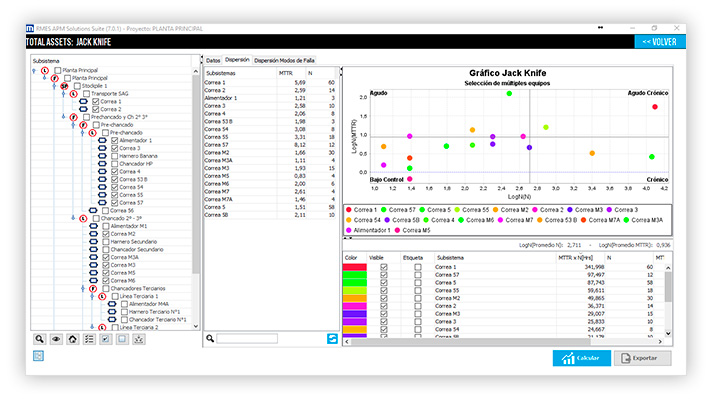Click the eye icon below the subsystem tree
Screen dimensions: 716x399
[x=56, y=339]
